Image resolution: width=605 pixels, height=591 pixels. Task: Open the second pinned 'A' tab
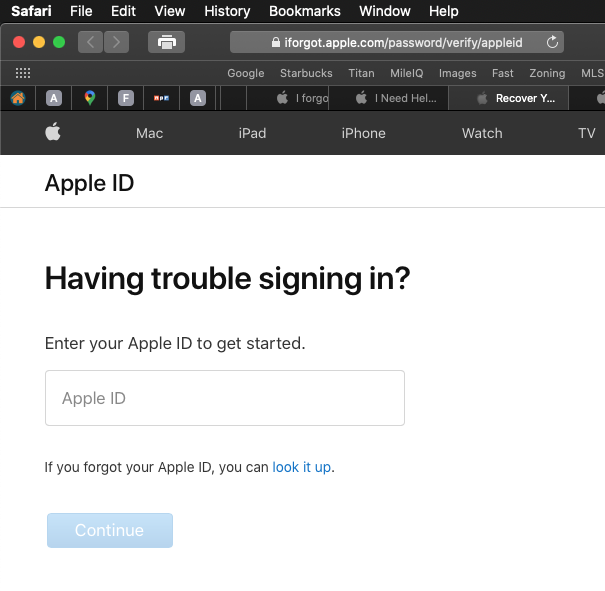pos(198,98)
